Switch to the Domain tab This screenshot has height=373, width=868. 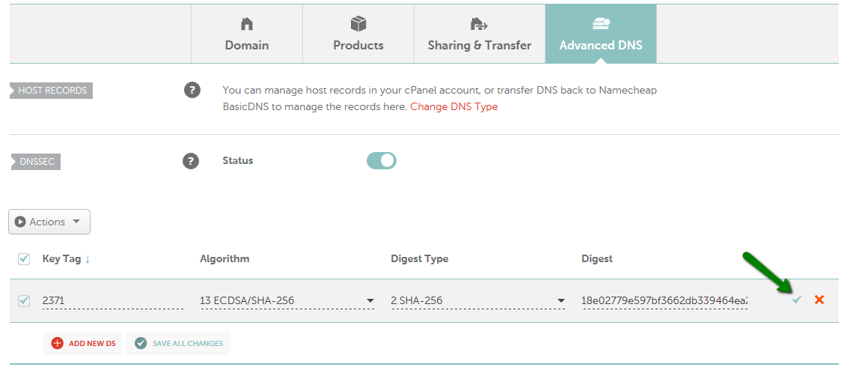coord(247,34)
